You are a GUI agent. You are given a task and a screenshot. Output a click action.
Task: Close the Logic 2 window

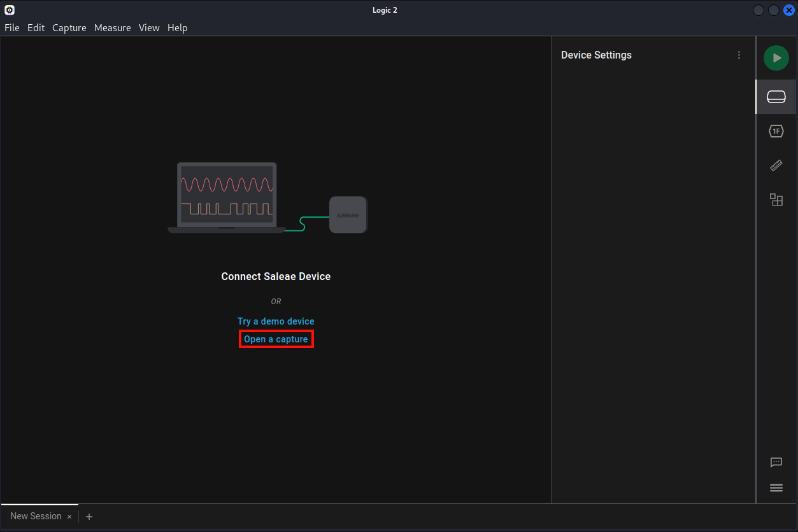click(789, 10)
